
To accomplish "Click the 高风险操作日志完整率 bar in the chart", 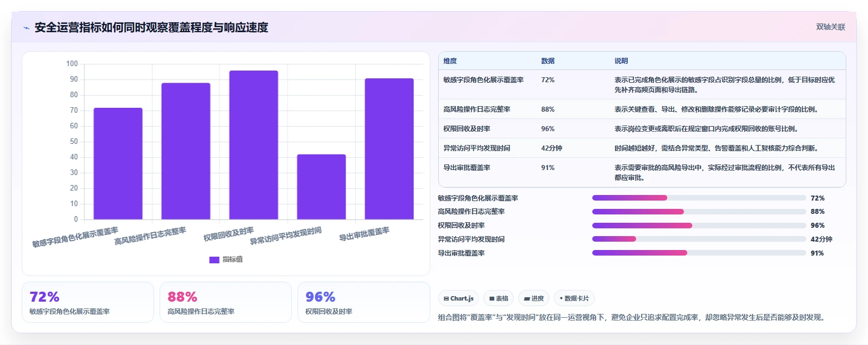I will (186, 151).
